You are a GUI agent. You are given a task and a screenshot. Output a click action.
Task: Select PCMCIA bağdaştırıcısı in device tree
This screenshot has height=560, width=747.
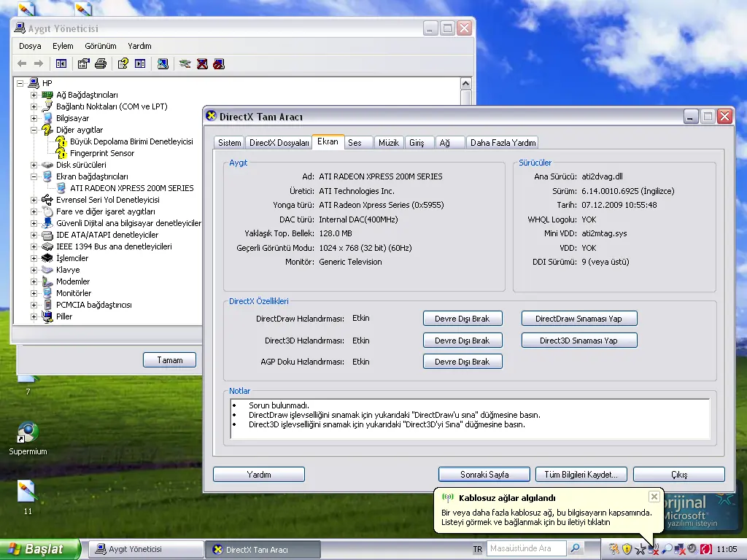pyautogui.click(x=94, y=305)
